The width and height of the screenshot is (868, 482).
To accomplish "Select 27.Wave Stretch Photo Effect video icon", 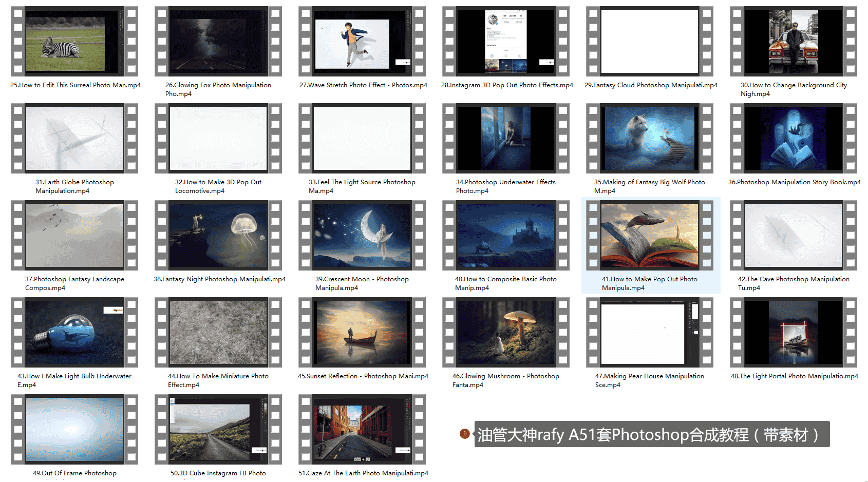I will [x=362, y=41].
